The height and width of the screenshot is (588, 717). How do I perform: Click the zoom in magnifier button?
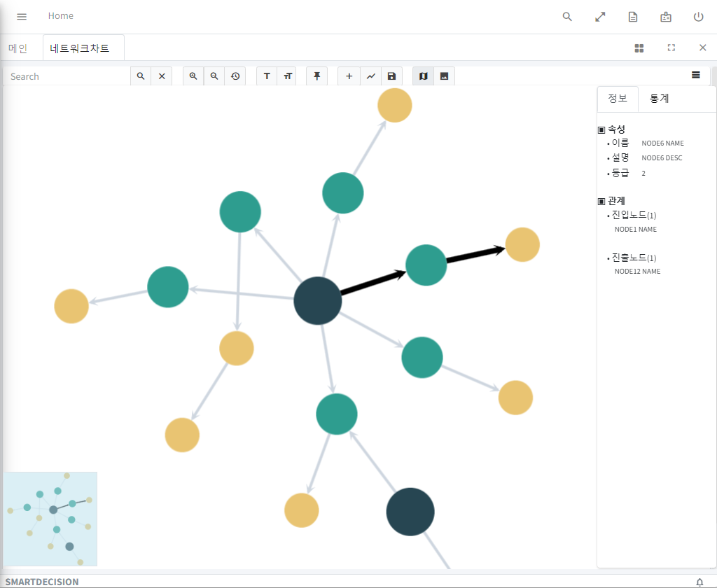(193, 76)
